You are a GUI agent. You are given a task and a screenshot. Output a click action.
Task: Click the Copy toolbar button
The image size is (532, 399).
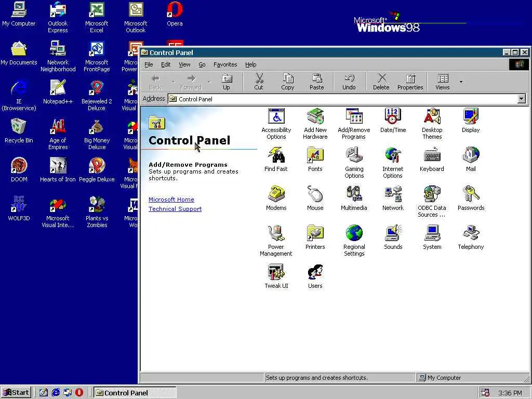point(287,82)
